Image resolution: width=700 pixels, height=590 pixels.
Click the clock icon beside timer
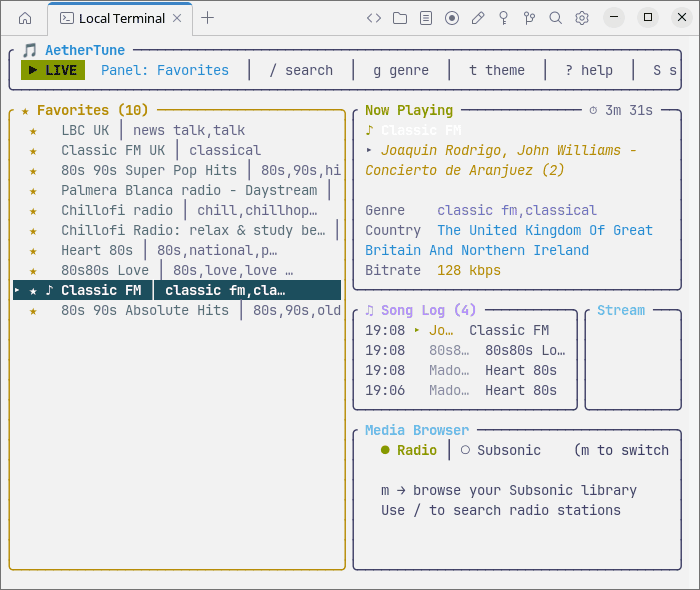coord(593,110)
